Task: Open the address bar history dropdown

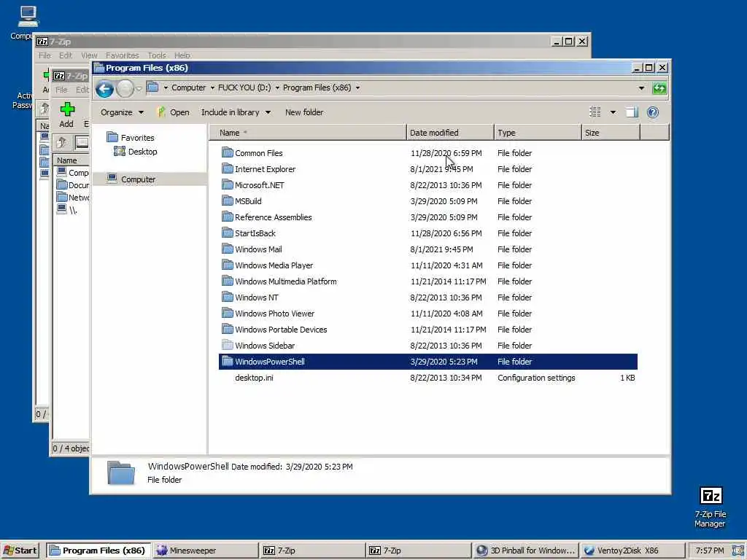Action: (641, 88)
